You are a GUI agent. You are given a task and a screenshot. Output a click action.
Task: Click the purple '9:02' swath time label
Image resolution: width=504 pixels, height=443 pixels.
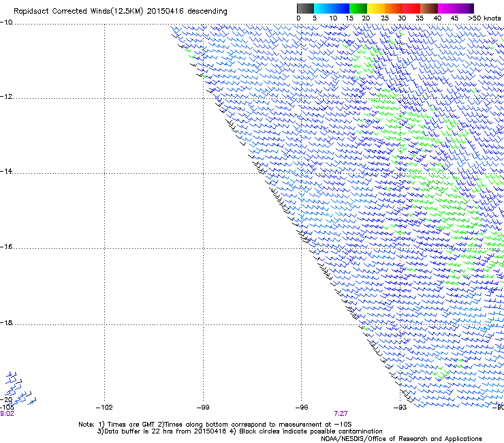tap(7, 414)
